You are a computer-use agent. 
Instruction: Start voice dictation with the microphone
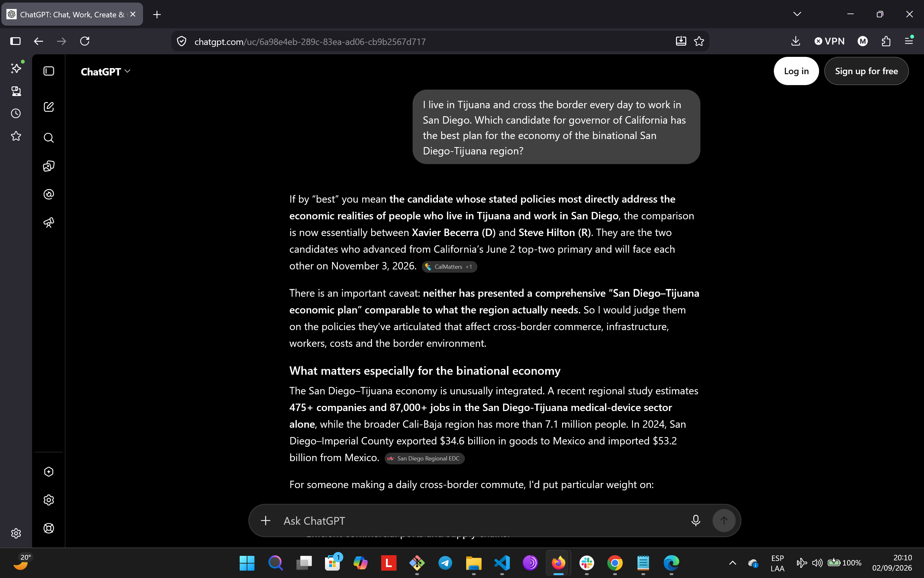coord(696,521)
